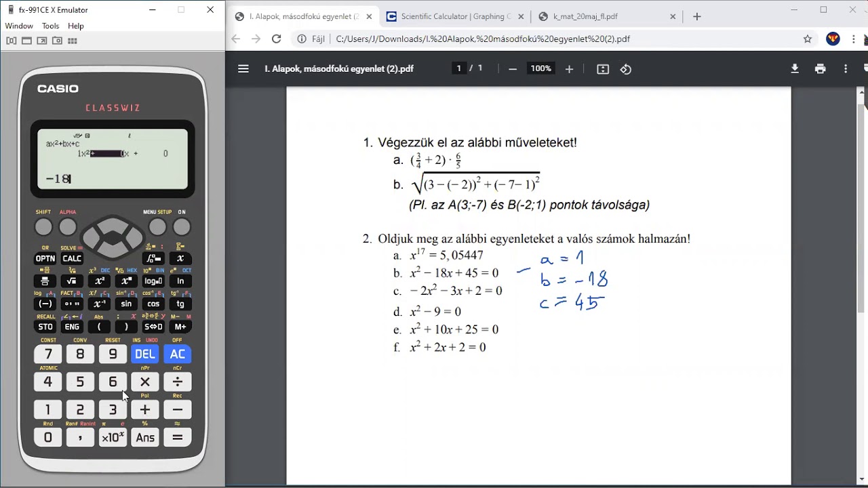Screen dimensions: 868x488
Task: Click the multiplication key
Action: coord(145,382)
